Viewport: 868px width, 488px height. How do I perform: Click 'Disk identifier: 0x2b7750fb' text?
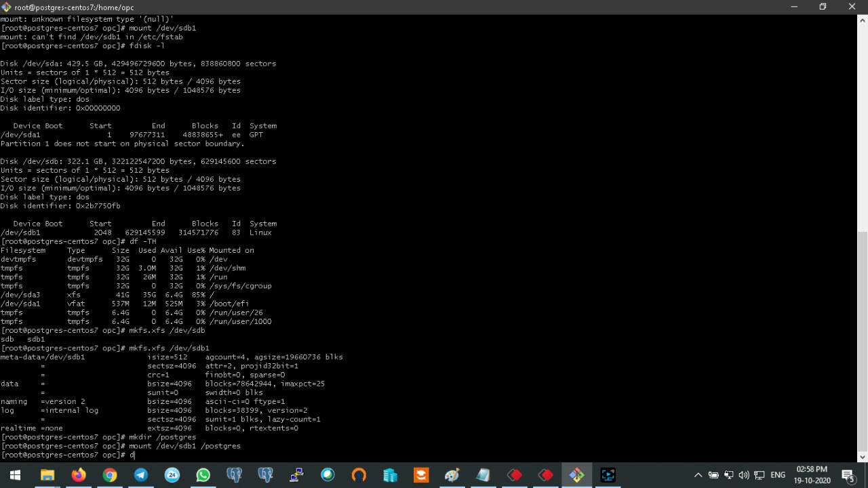60,206
